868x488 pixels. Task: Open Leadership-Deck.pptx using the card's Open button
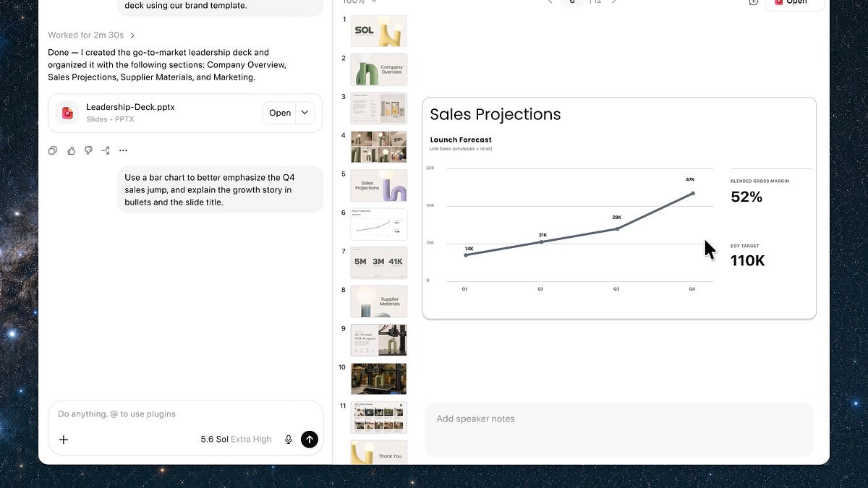(279, 113)
